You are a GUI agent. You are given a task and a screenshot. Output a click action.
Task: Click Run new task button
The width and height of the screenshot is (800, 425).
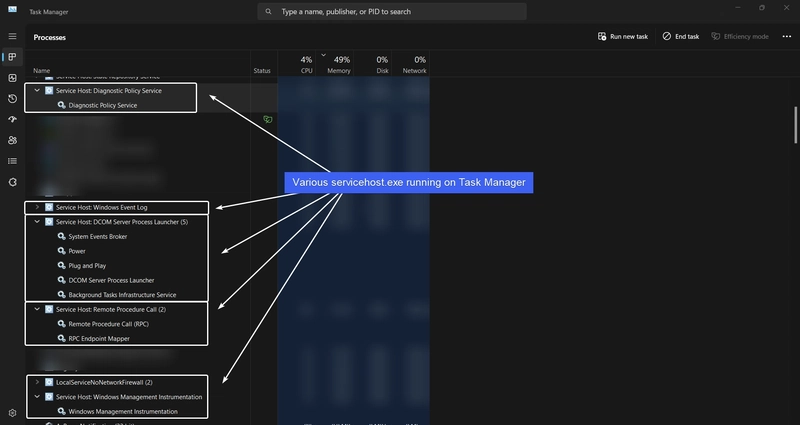[x=623, y=36]
